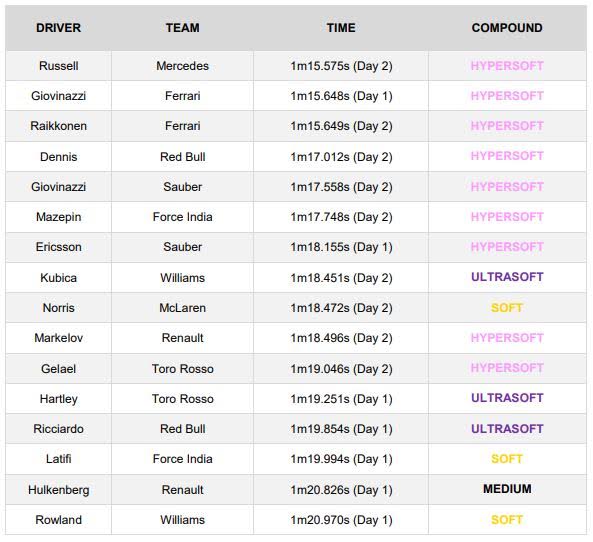Click Kubica's ULTRASOFT compound label
Image resolution: width=593 pixels, height=542 pixels.
coord(507,277)
